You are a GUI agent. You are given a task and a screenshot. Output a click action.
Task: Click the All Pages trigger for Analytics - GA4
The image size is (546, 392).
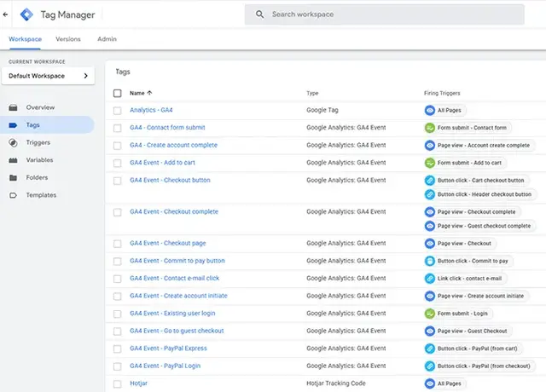(x=445, y=110)
